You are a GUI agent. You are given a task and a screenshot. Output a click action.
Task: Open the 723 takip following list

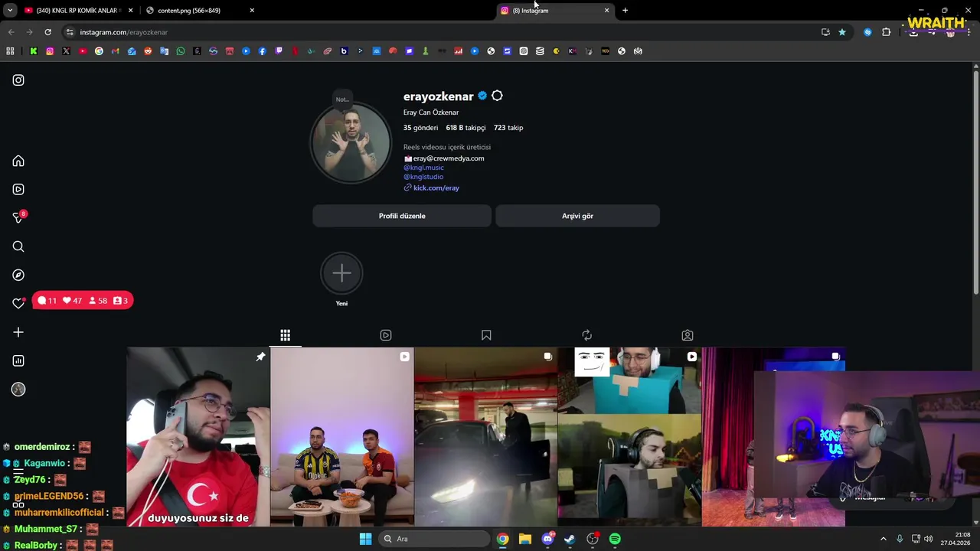(508, 128)
